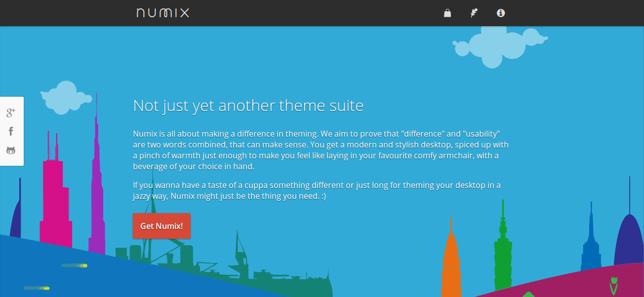Open the shopping bag store icon
Viewport: 644px width, 297px height.
[447, 13]
